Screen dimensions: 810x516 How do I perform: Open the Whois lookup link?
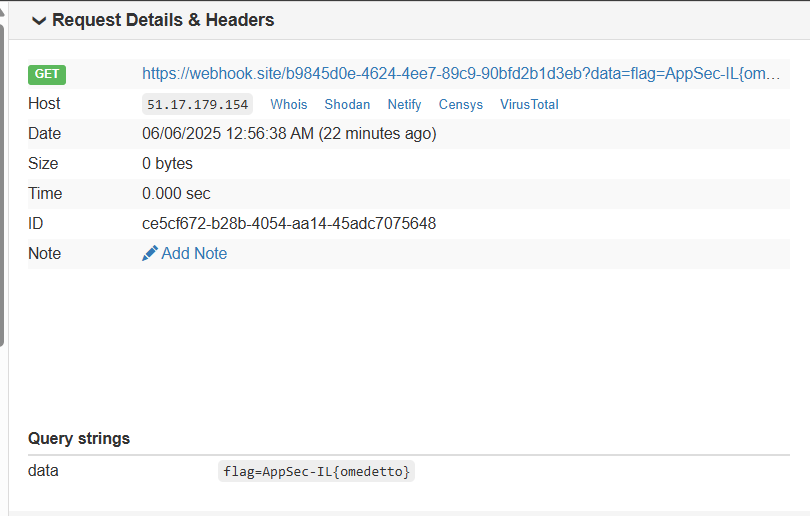click(x=289, y=104)
